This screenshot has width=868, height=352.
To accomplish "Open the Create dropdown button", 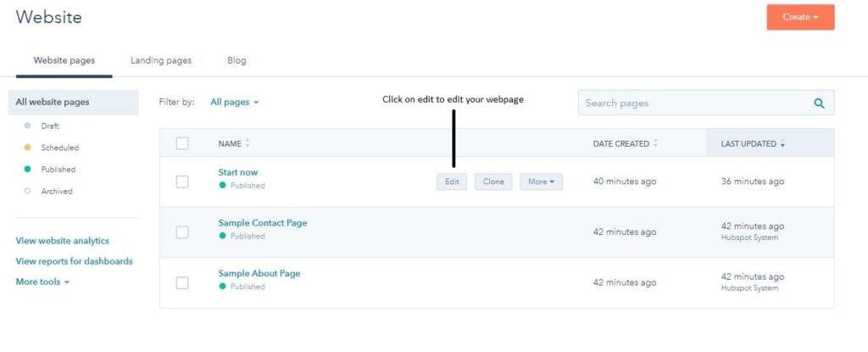I will point(800,17).
